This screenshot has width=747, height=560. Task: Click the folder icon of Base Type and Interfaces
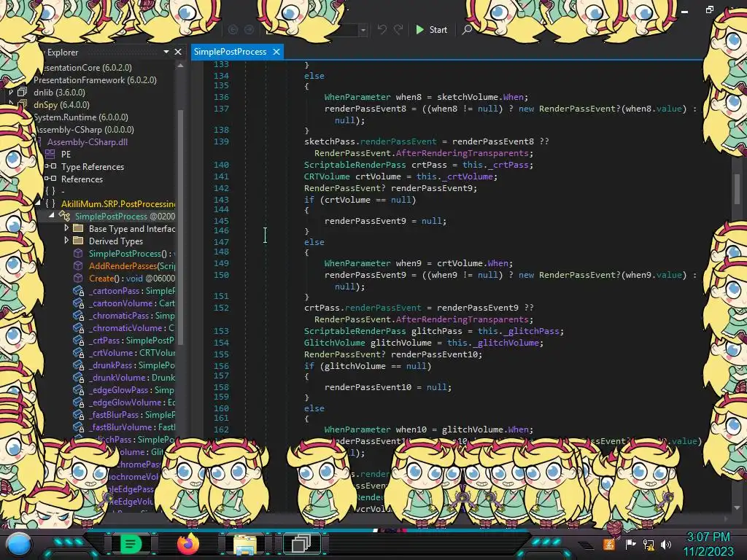pyautogui.click(x=78, y=228)
